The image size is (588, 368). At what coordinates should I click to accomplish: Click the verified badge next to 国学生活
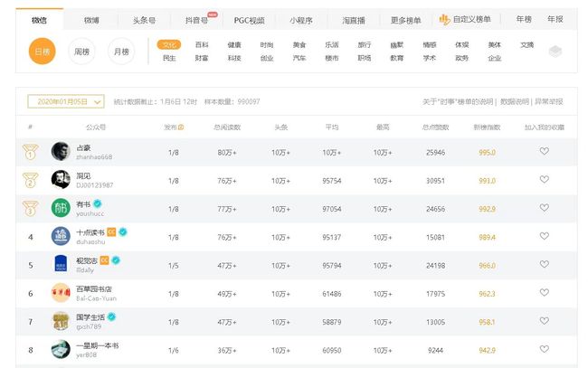click(x=111, y=317)
